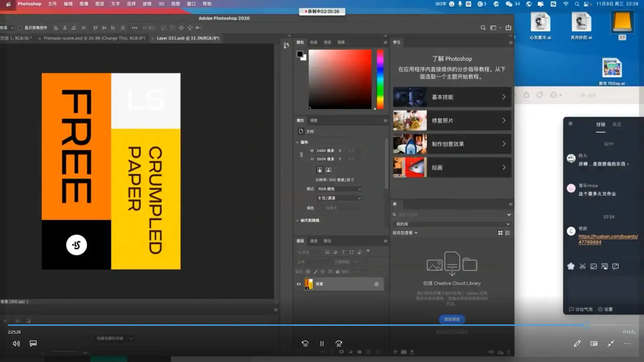Open the RGB 颜色 mode dropdown
This screenshot has width=644, height=362.
(339, 189)
